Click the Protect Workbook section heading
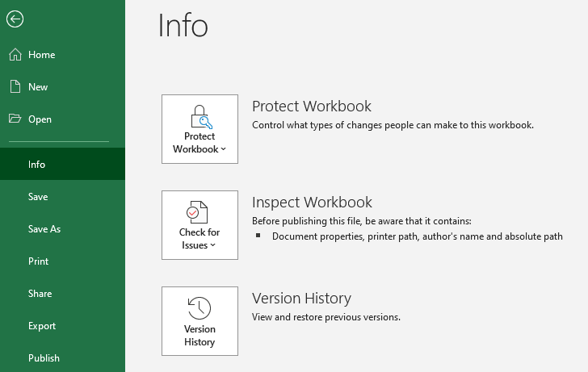 311,106
